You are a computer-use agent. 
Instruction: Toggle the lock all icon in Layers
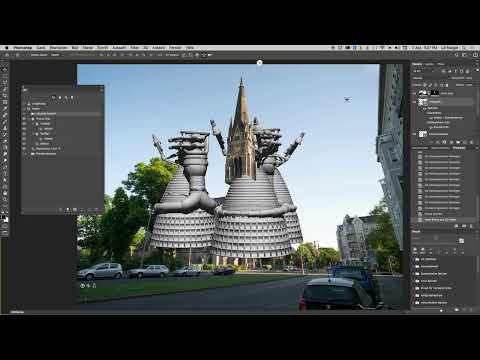447,85
